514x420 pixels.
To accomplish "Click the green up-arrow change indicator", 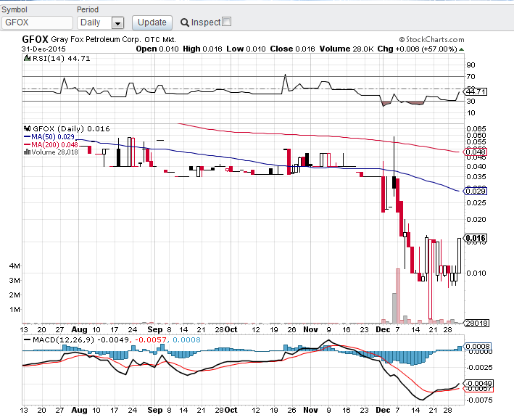I will tap(461, 49).
